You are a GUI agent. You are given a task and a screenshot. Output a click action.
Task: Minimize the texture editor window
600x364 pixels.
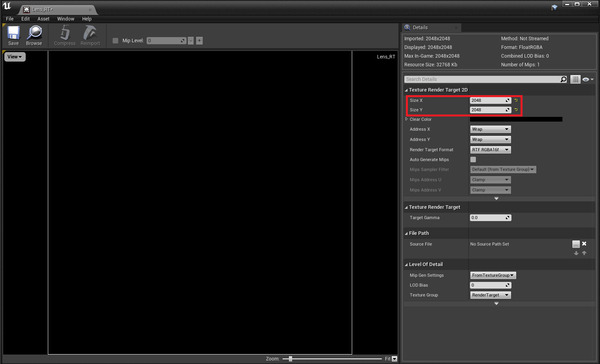(567, 4)
